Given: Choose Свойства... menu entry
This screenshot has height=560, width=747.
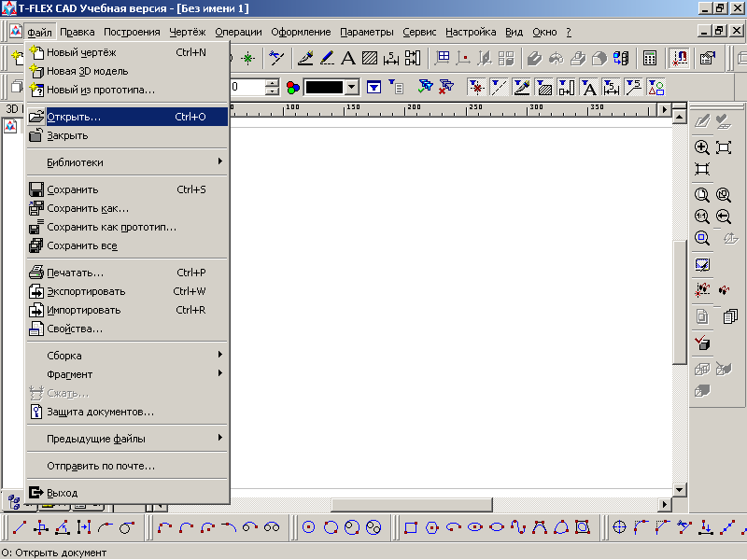Looking at the screenshot, I should click(x=127, y=329).
